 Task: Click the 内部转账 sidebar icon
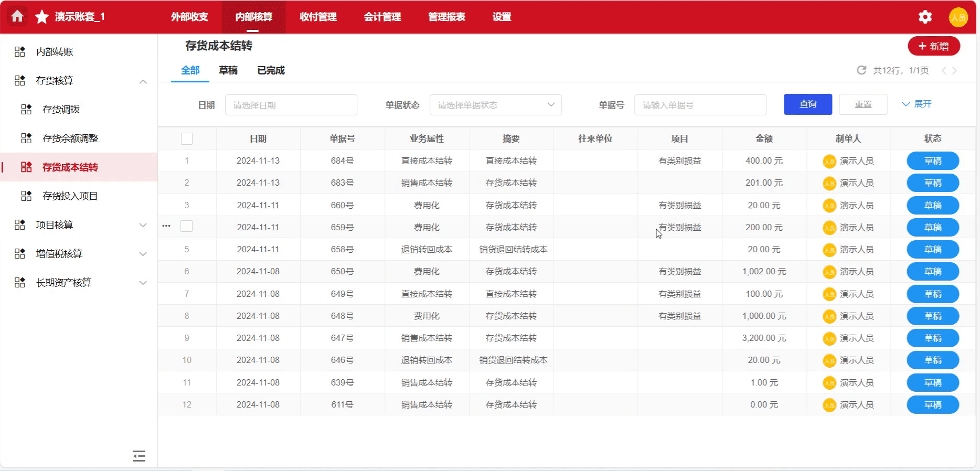coord(20,51)
